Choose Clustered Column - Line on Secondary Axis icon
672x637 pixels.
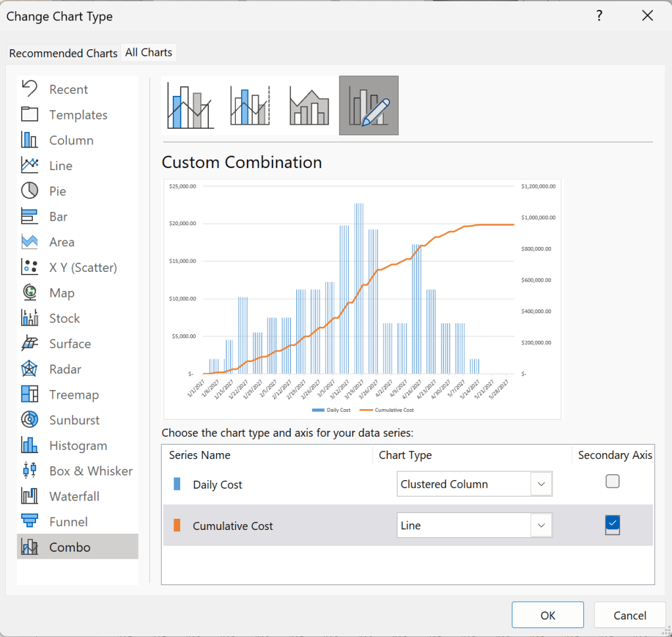click(250, 105)
